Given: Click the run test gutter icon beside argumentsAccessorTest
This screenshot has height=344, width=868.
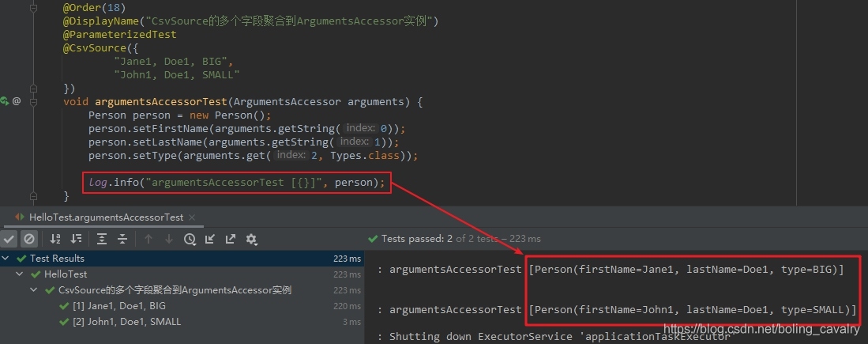Looking at the screenshot, I should coord(5,101).
